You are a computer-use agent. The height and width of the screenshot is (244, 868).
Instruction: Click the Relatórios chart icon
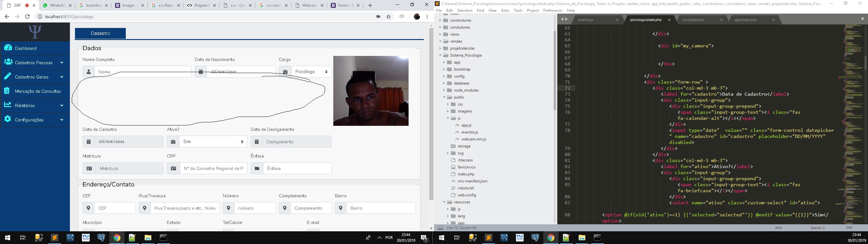pyautogui.click(x=7, y=105)
